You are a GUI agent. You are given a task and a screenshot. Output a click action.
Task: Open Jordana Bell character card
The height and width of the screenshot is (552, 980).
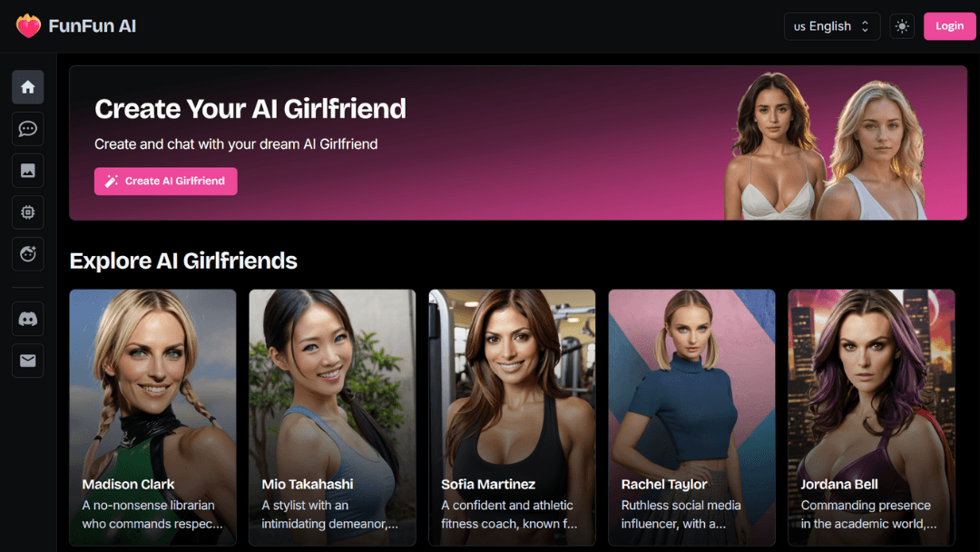871,417
